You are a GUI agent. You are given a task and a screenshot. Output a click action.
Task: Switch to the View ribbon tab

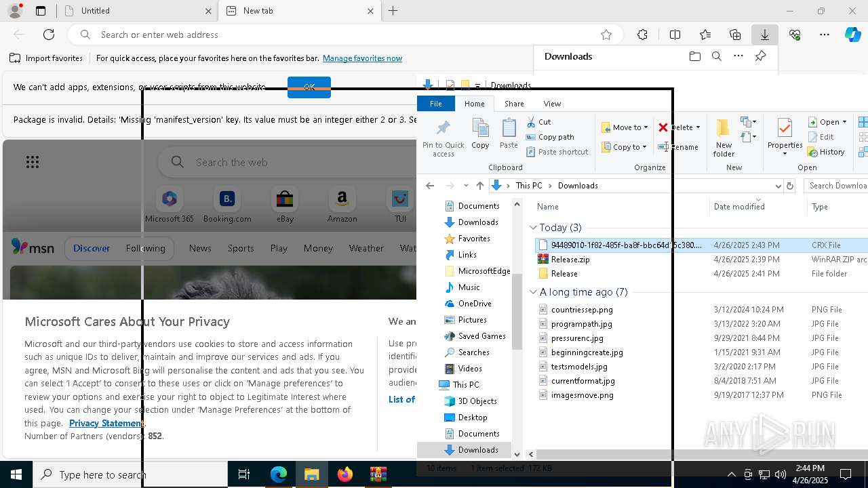(x=552, y=104)
